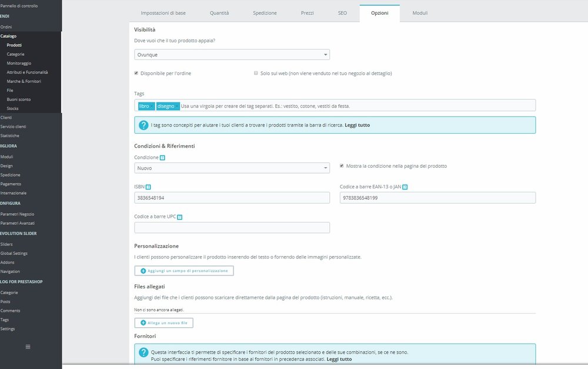Click the Codice a barre UPC help icon
The width and height of the screenshot is (588, 369).
point(179,217)
